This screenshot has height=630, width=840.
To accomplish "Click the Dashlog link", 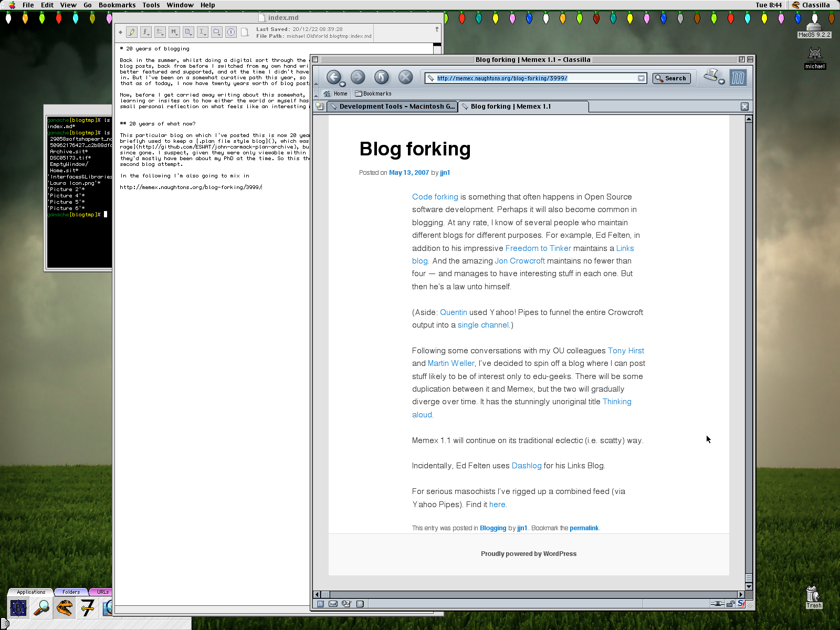I will point(527,466).
